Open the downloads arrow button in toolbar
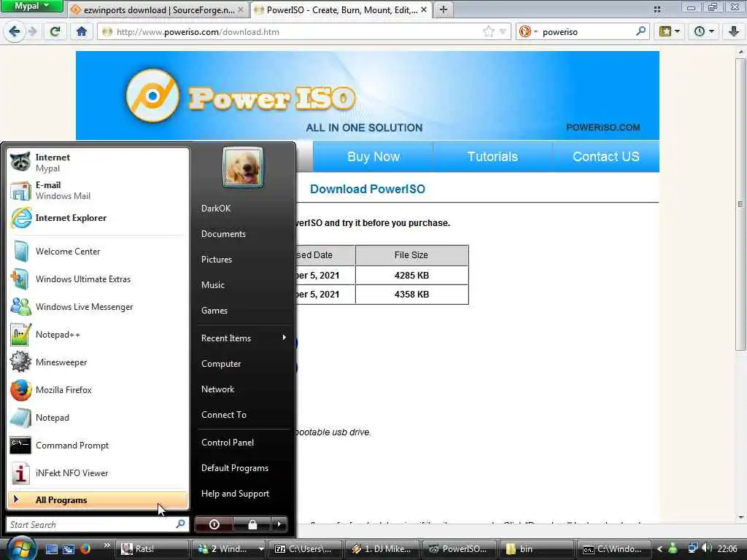 [734, 31]
